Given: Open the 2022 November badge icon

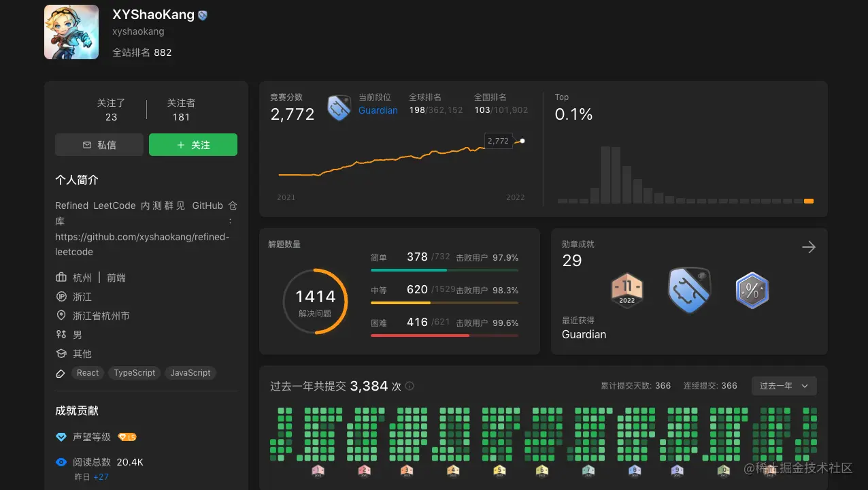Looking at the screenshot, I should point(627,291).
